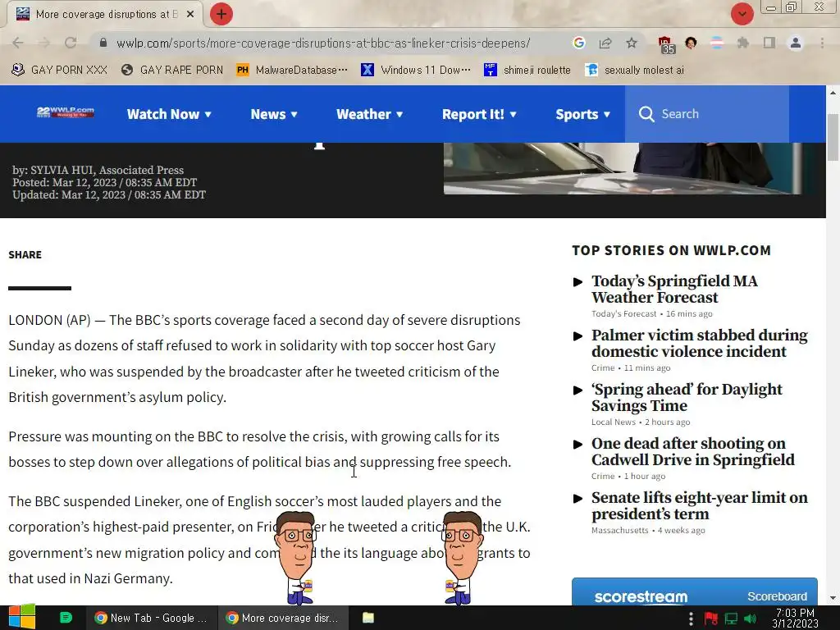Click the magnifying glass search icon
840x630 pixels.
pos(646,113)
